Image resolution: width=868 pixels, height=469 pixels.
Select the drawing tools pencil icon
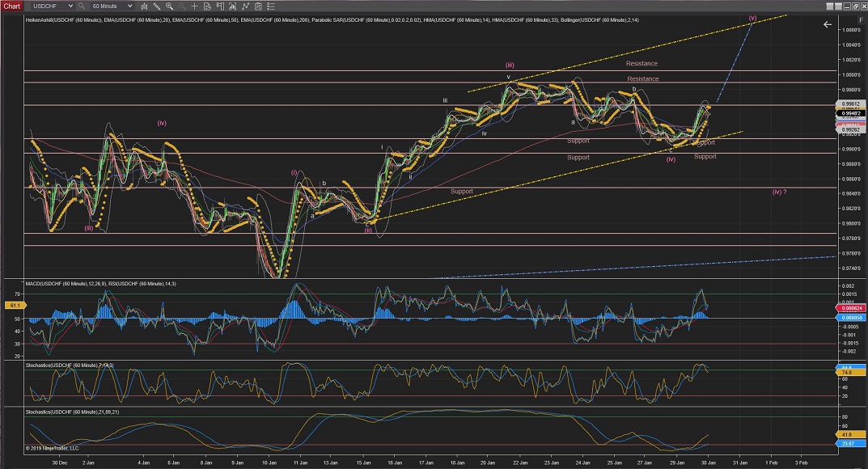(157, 6)
